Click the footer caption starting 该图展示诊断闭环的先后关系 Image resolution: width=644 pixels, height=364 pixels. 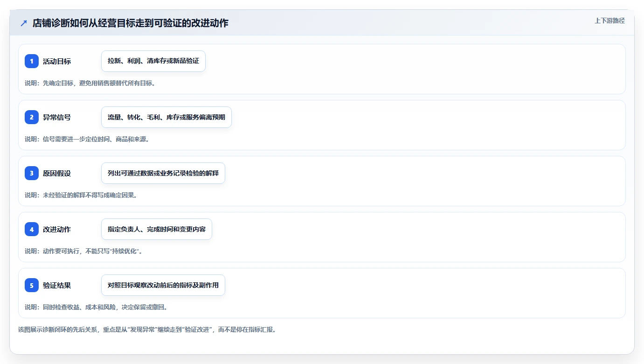pos(147,329)
